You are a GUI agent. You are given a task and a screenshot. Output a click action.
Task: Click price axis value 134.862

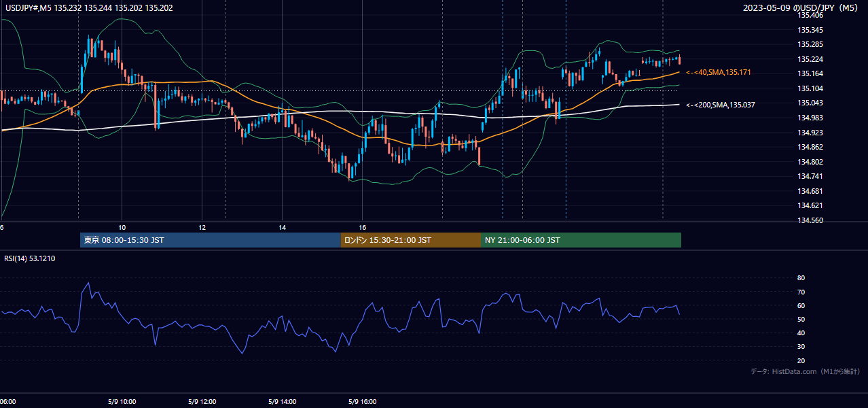tap(810, 147)
